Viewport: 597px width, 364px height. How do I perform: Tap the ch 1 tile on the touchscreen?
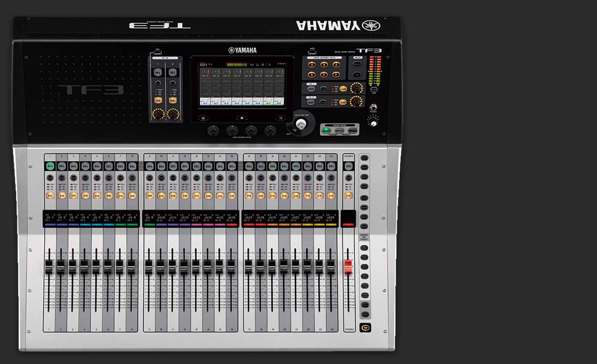pos(205,101)
